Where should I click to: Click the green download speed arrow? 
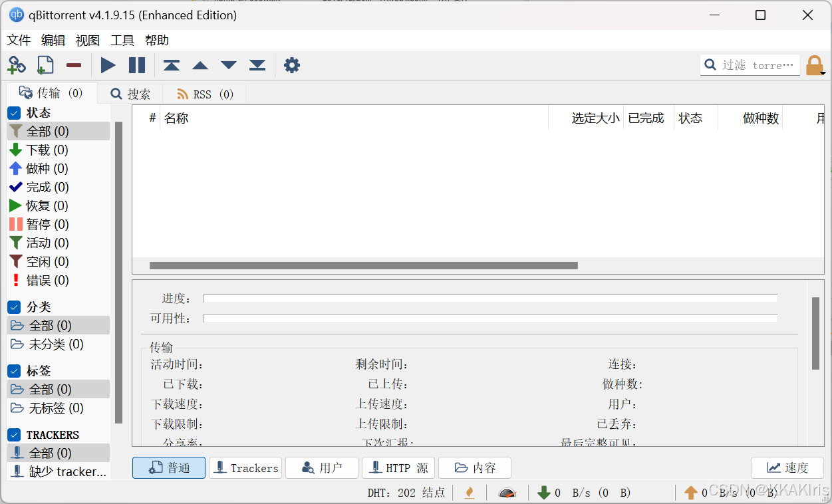pyautogui.click(x=543, y=493)
